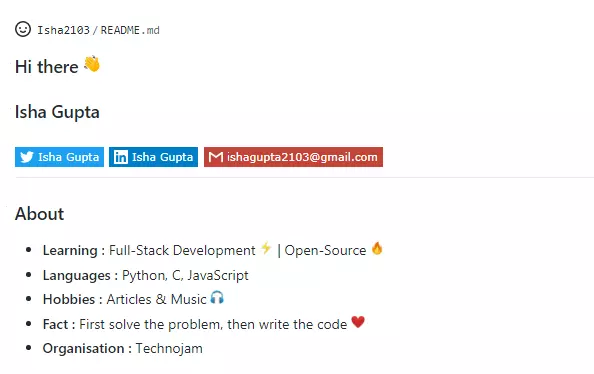594x374 pixels.
Task: Click the LinkedIn logo icon in badge
Action: (x=121, y=157)
